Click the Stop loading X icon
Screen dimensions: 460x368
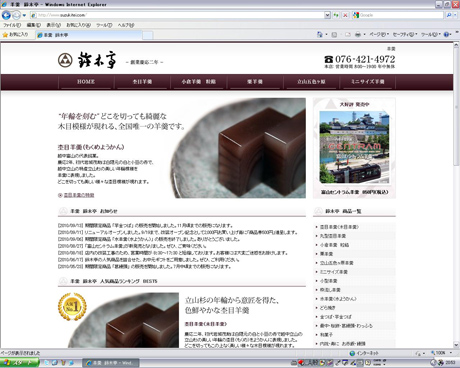point(345,15)
